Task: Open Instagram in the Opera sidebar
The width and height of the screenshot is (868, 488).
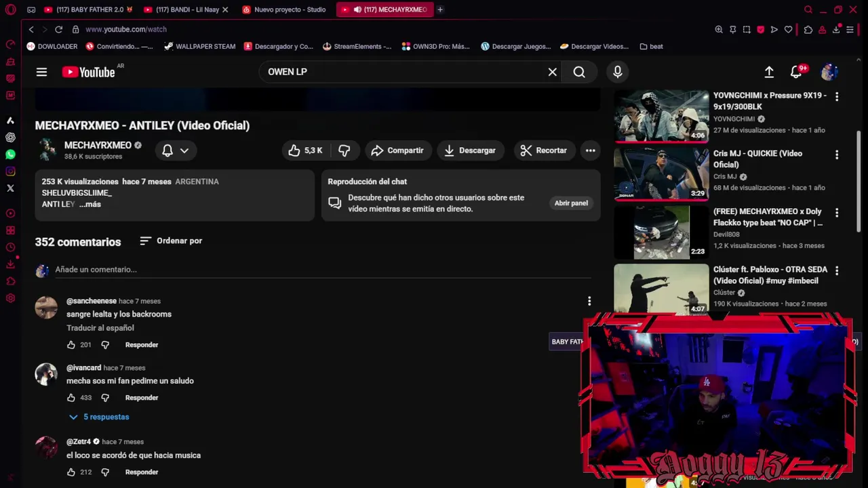Action: [10, 171]
